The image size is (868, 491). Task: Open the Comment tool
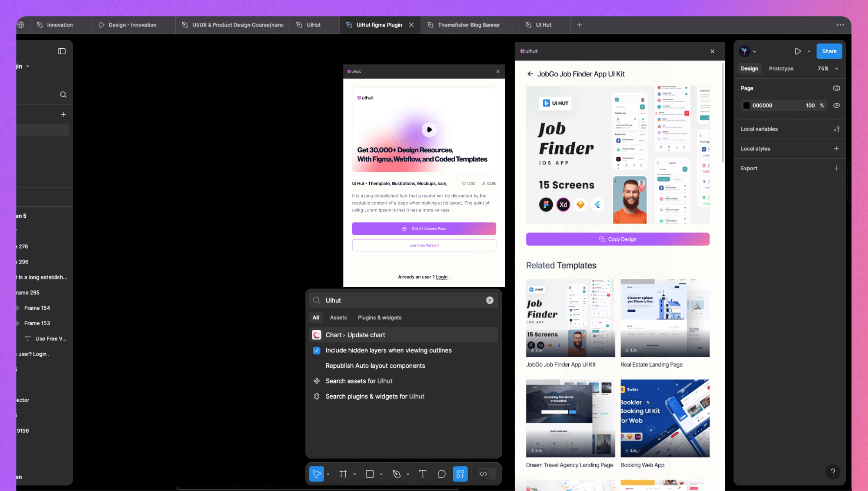point(441,474)
